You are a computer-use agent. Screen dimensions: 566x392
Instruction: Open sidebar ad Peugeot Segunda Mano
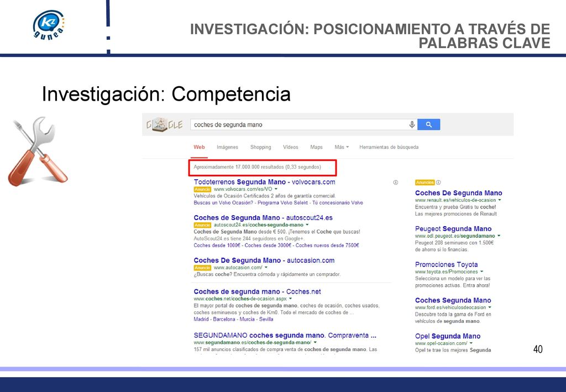click(x=453, y=228)
